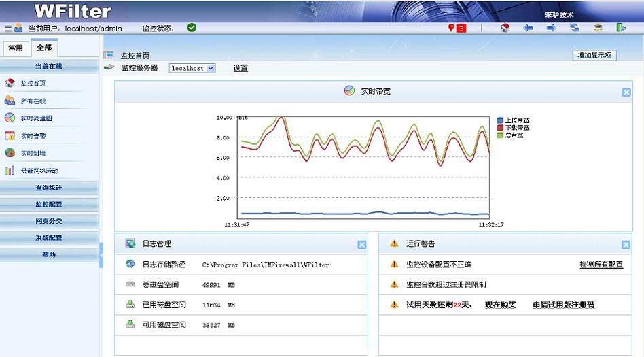This screenshot has width=644, height=357.
Task: Click the 日志管理 panel icon
Action: (x=130, y=243)
